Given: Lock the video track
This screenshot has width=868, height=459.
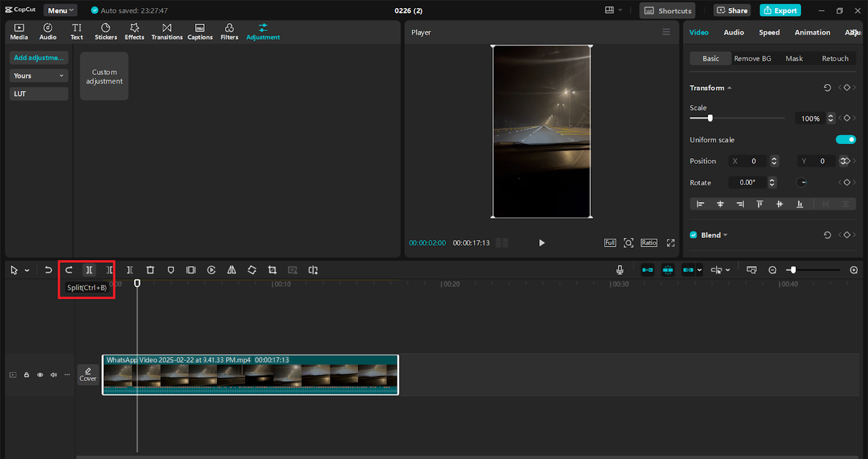Looking at the screenshot, I should coord(26,374).
